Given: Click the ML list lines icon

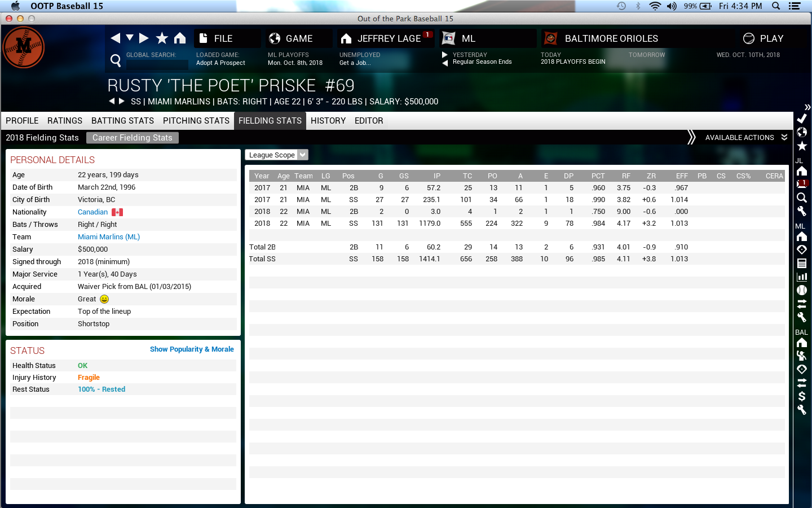Looking at the screenshot, I should (x=802, y=263).
